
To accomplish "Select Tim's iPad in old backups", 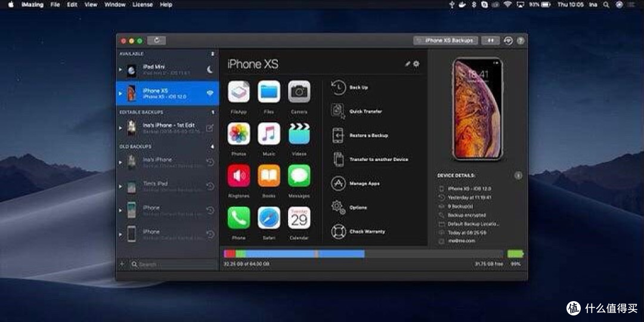I will 168,187.
